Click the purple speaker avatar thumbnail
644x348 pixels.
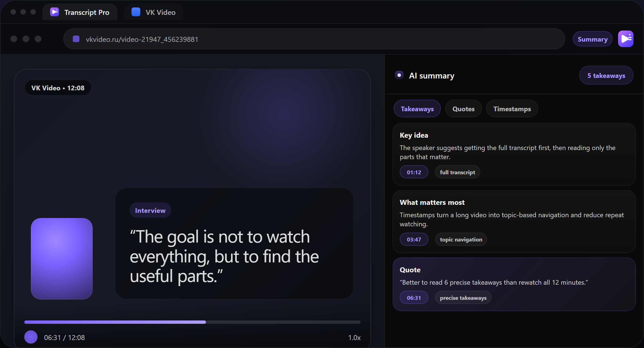(62, 259)
